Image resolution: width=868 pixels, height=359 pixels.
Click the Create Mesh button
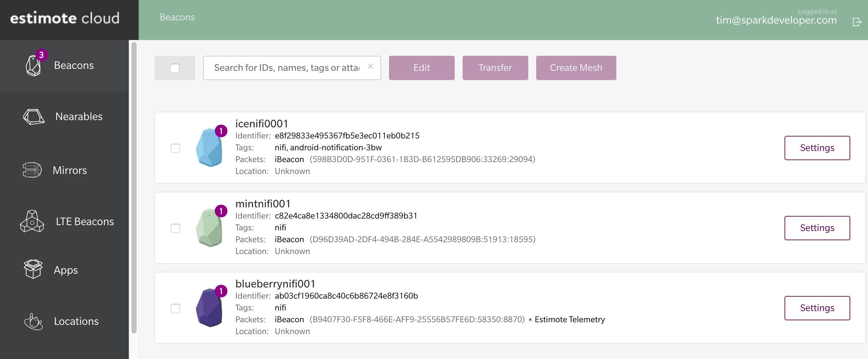576,68
